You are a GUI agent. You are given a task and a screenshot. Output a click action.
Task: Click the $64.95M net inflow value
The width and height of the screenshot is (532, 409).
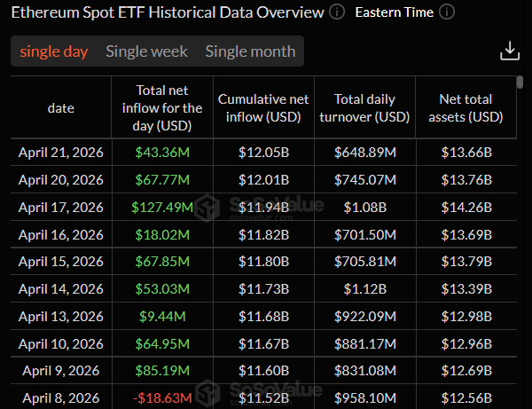point(162,344)
